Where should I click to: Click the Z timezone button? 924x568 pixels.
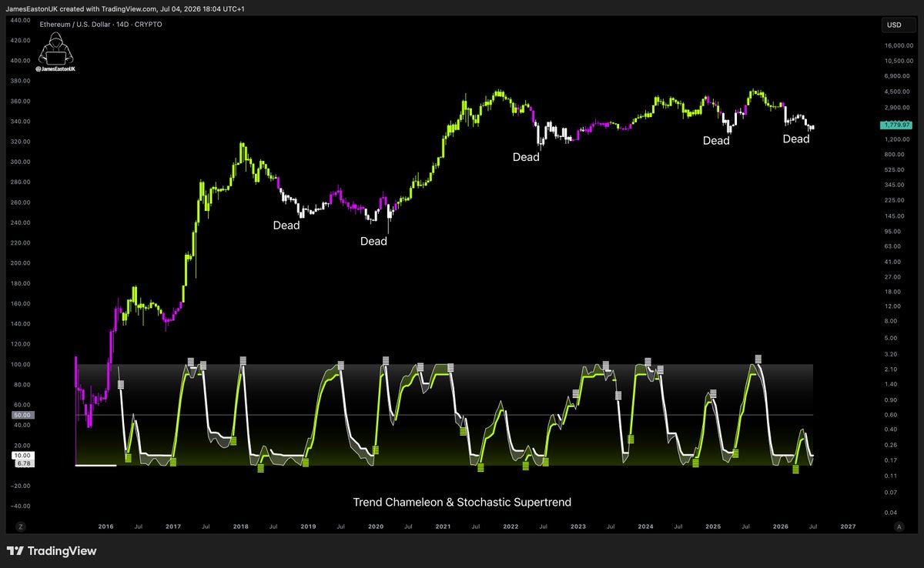(x=21, y=526)
